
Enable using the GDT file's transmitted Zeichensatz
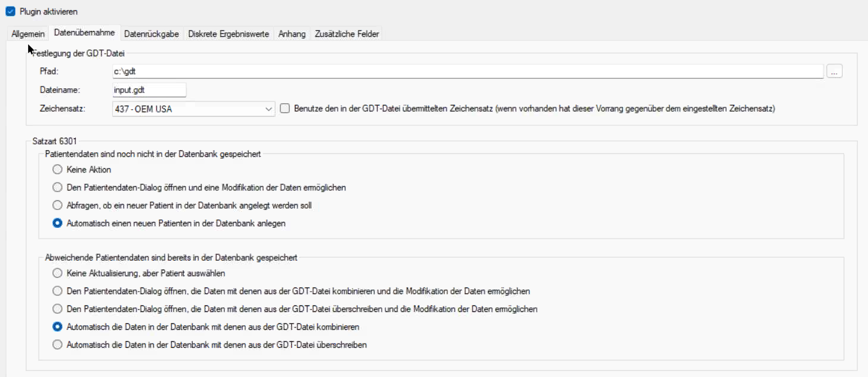click(285, 109)
